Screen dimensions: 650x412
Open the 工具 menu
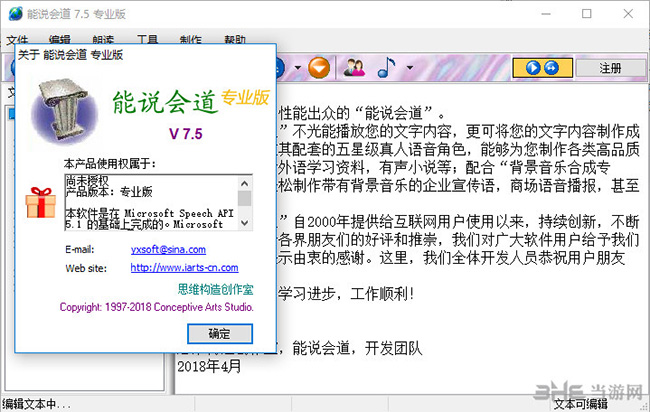coord(147,40)
